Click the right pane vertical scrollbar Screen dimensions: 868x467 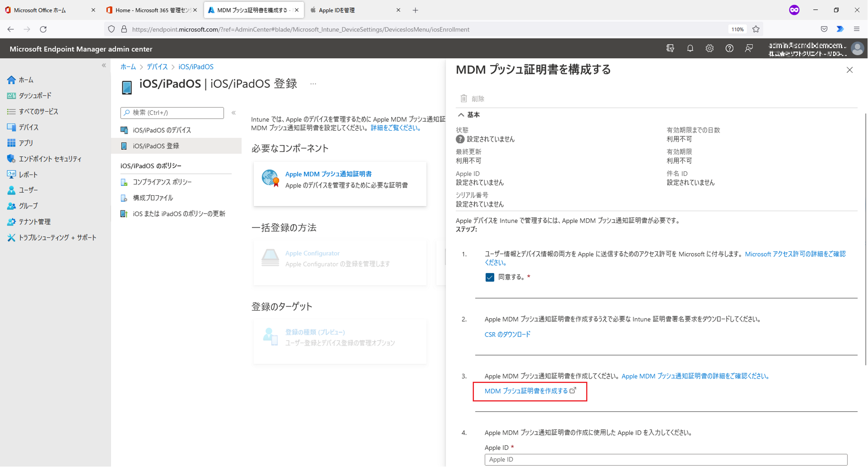[x=866, y=239]
